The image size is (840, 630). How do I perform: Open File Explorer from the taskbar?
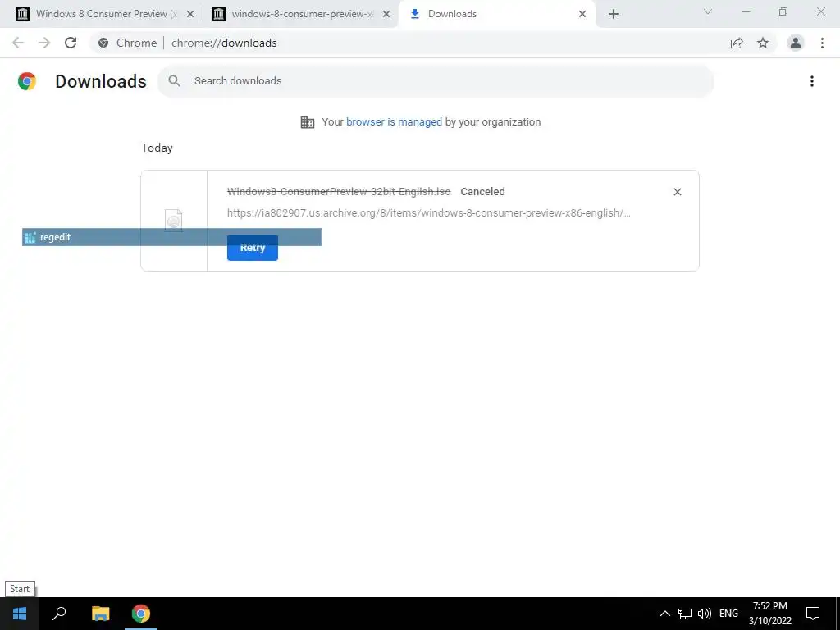pos(100,614)
